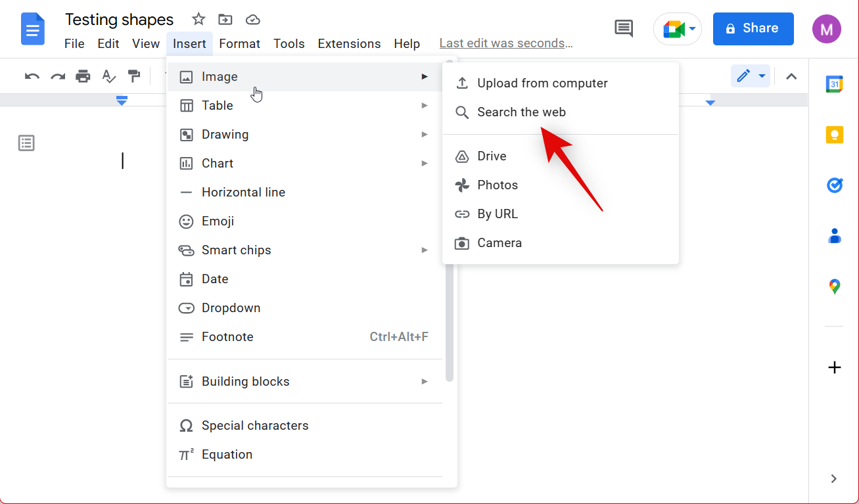Expand the Drawing submenu
This screenshot has height=504, width=859.
[x=305, y=135]
